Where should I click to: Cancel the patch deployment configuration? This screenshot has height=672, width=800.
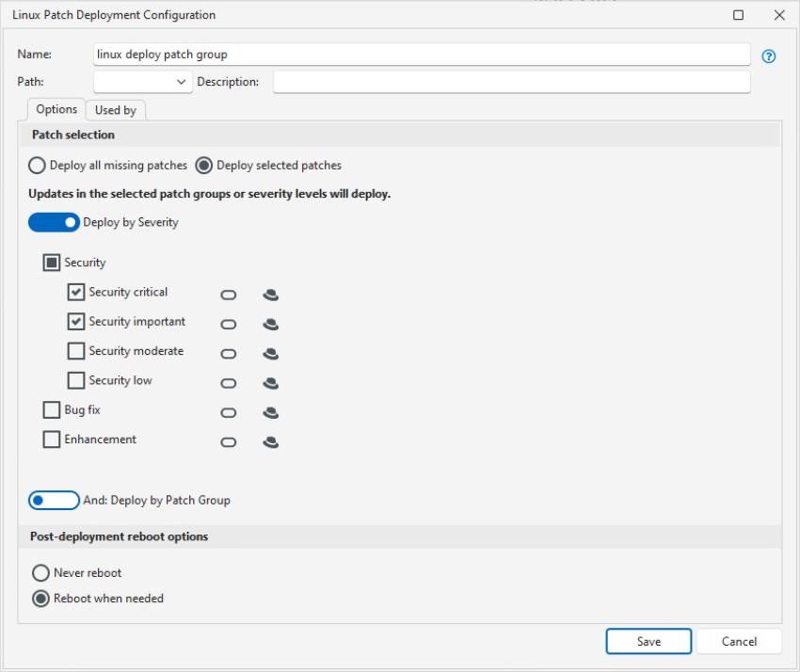739,641
